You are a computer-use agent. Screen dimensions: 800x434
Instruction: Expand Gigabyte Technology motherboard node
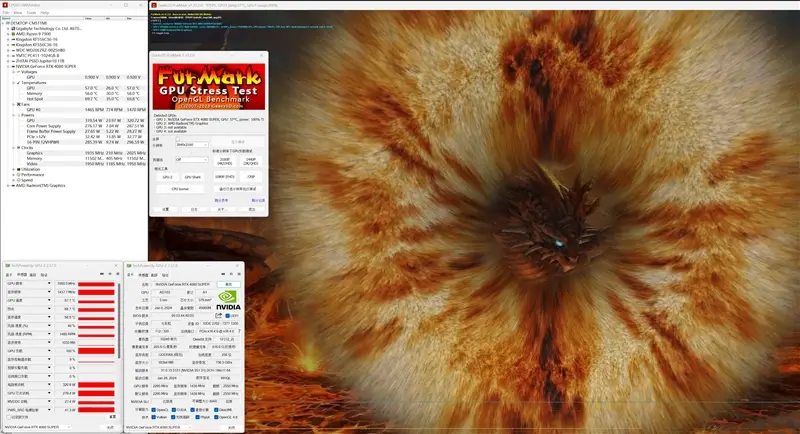[x=8, y=29]
